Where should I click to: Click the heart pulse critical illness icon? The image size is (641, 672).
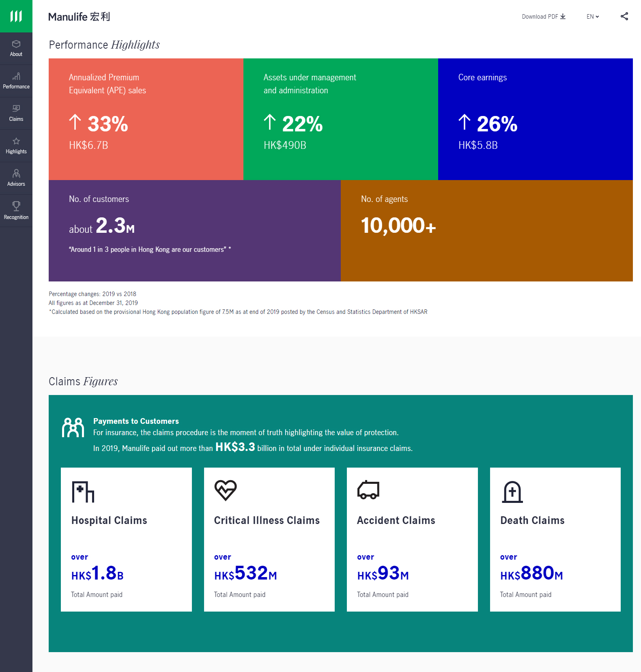pyautogui.click(x=226, y=490)
